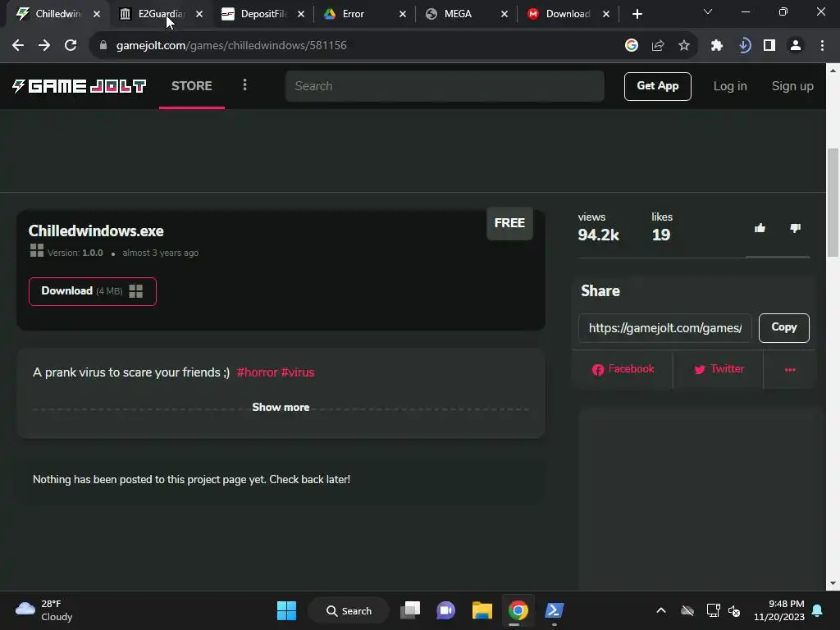Open the notification bell icon

[x=818, y=610]
